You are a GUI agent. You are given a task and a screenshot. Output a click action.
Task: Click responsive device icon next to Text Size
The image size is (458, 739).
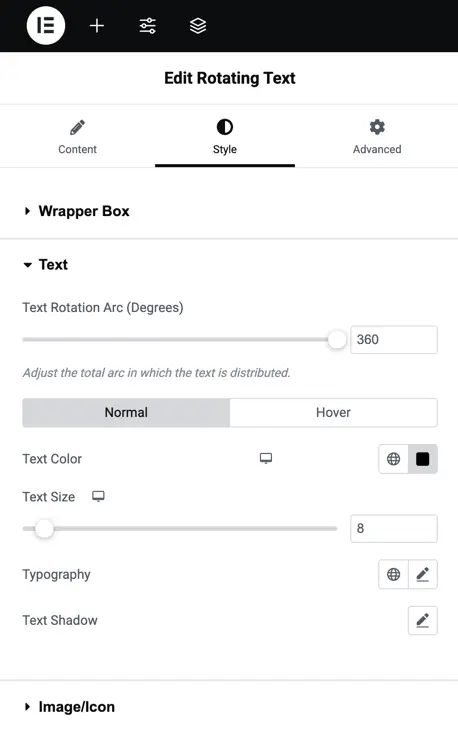point(98,496)
